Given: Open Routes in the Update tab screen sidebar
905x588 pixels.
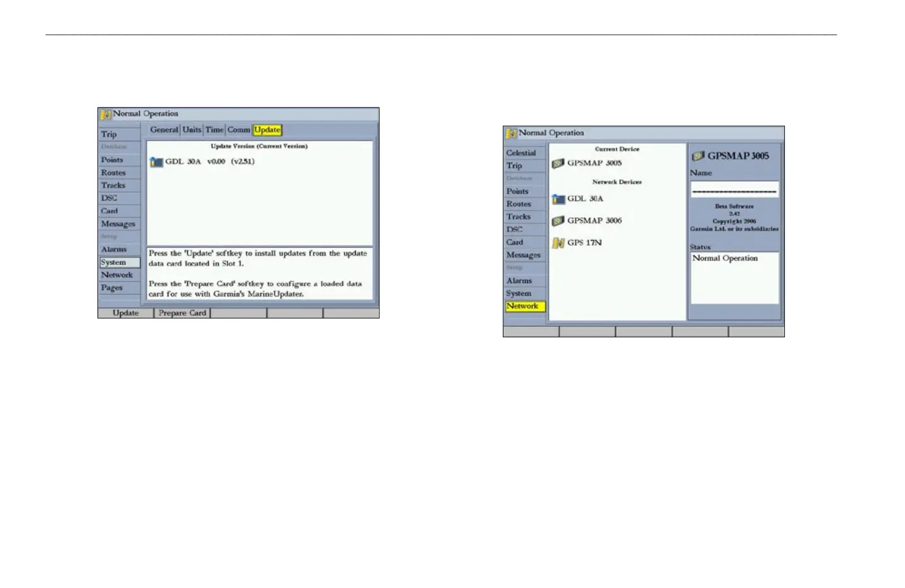Looking at the screenshot, I should point(119,173).
